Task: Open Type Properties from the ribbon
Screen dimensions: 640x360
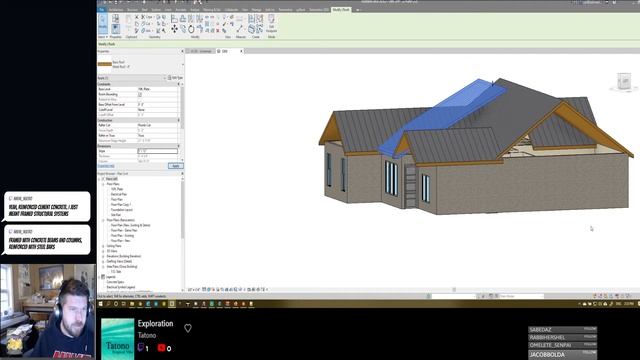Action: point(116,18)
